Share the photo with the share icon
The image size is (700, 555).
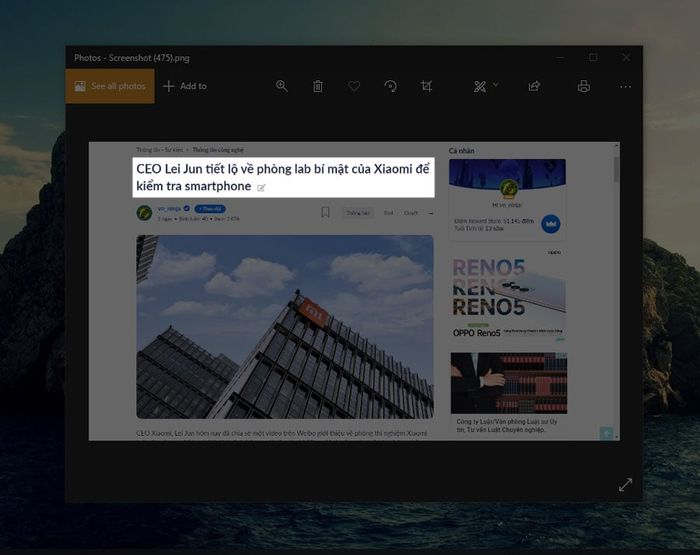[534, 86]
